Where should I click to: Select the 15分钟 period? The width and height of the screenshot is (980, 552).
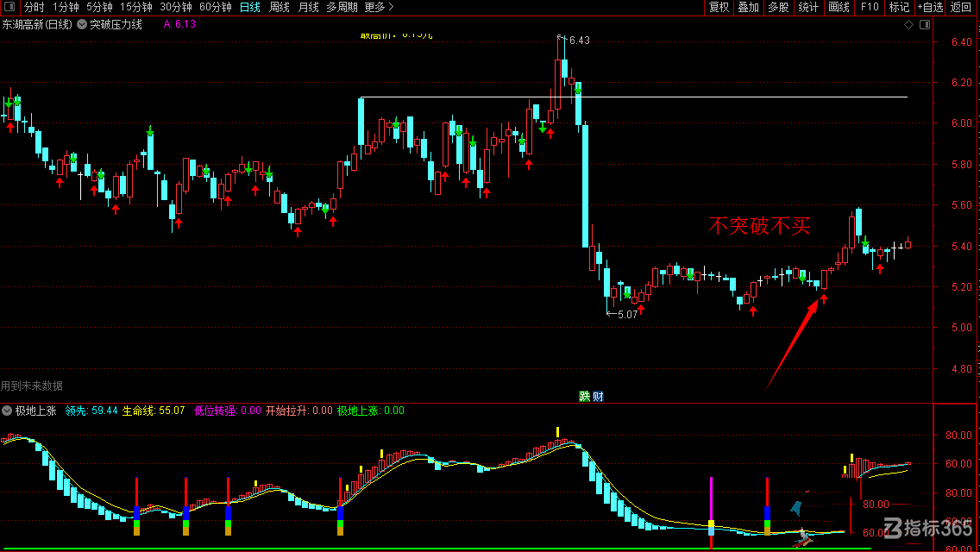(x=136, y=8)
